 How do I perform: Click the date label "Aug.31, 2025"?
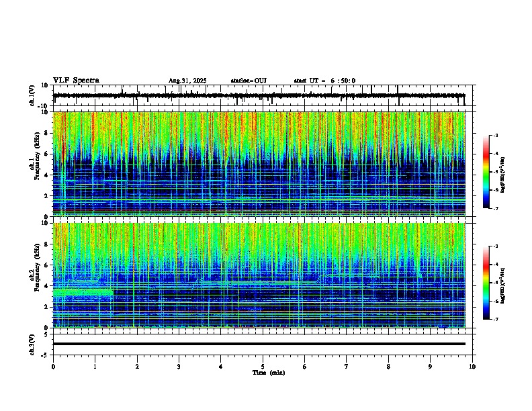[x=187, y=81]
